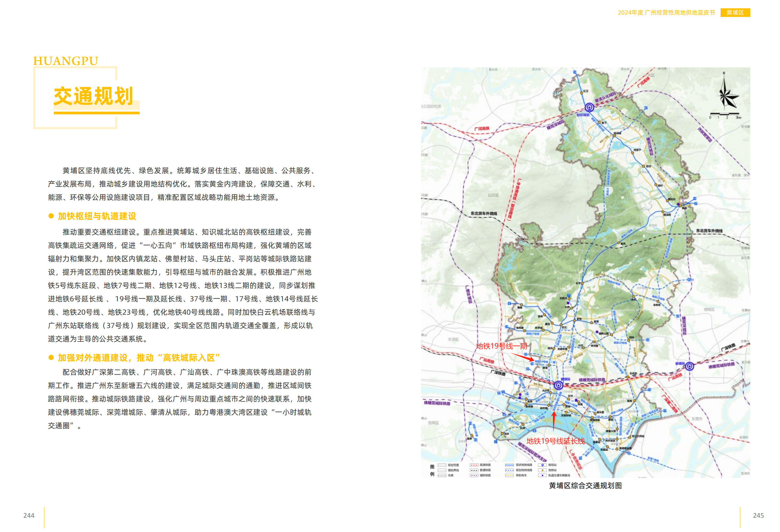780x532 pixels.
Task: Click the 轨道交通车辆基地 legend label text
Action: click(x=559, y=475)
